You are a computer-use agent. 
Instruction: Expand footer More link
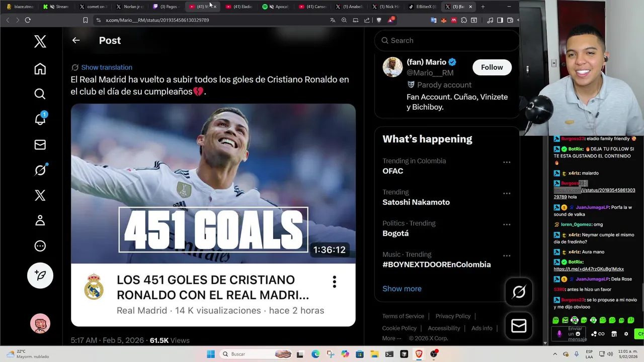click(391, 338)
